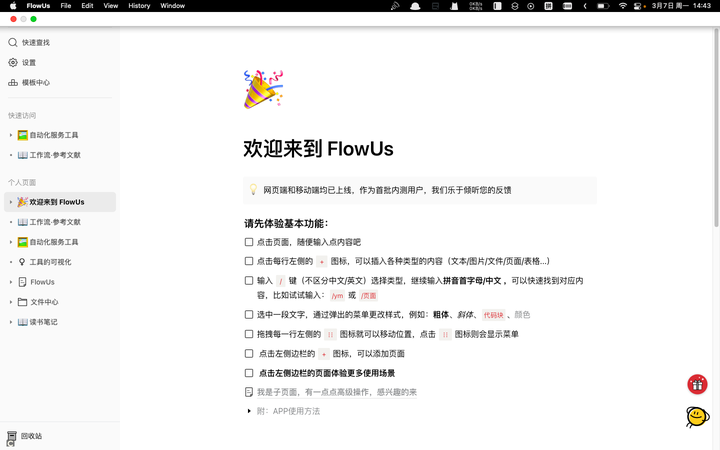Viewport: 720px width, 450px height.
Task: Expand arrow beside 读书笔记
Action: pos(11,322)
